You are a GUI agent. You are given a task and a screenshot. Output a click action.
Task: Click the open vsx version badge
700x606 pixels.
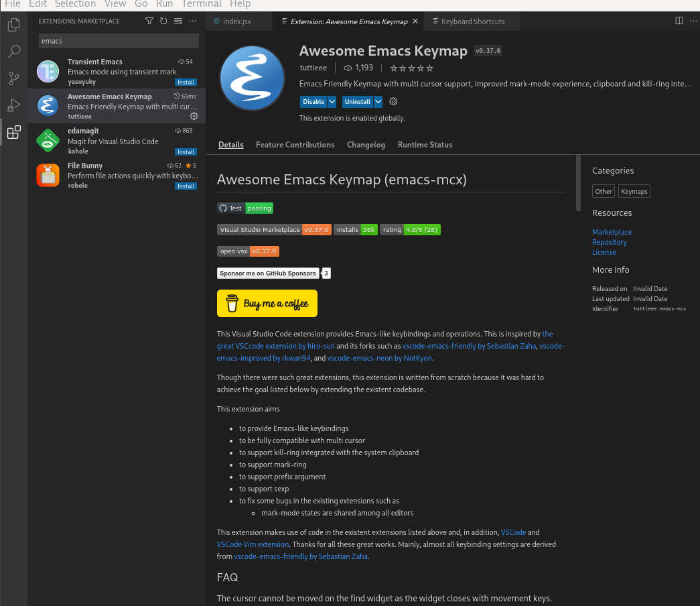pos(249,251)
